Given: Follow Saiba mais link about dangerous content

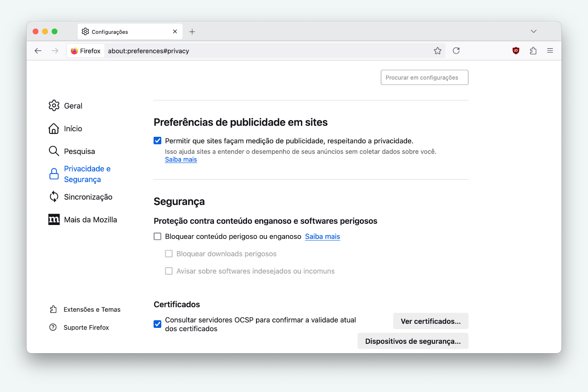Looking at the screenshot, I should [322, 236].
